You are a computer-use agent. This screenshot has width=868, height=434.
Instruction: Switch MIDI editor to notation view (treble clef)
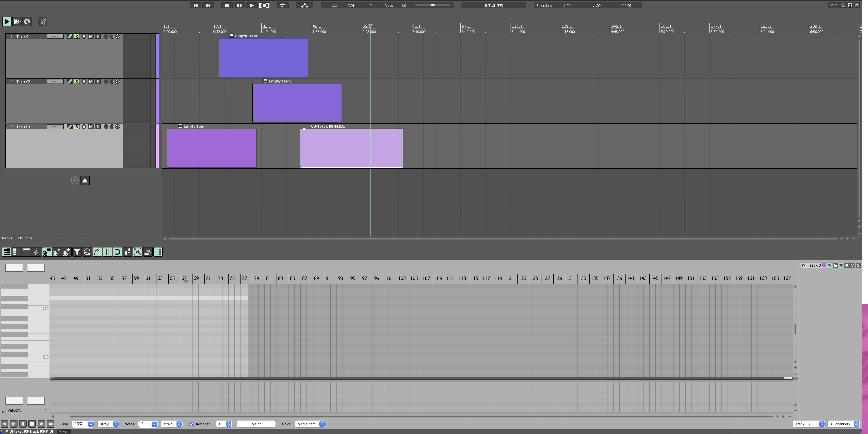pos(36,252)
